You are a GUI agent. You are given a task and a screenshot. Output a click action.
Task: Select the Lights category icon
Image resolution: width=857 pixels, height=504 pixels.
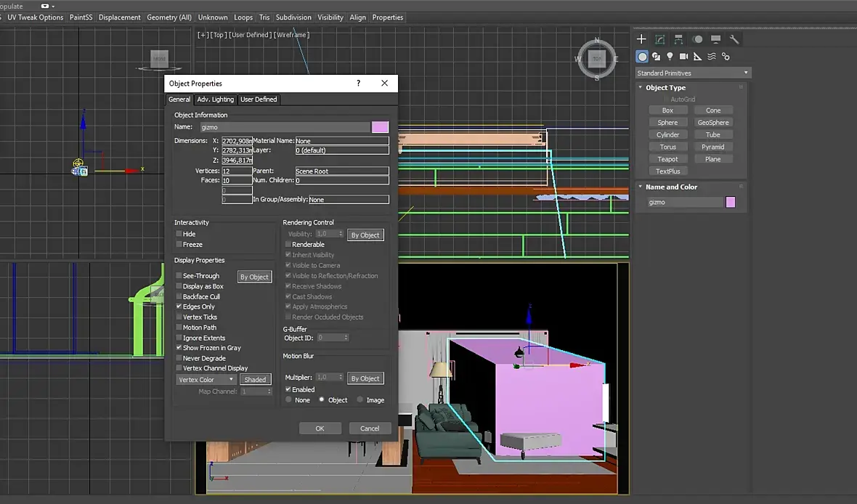(670, 57)
